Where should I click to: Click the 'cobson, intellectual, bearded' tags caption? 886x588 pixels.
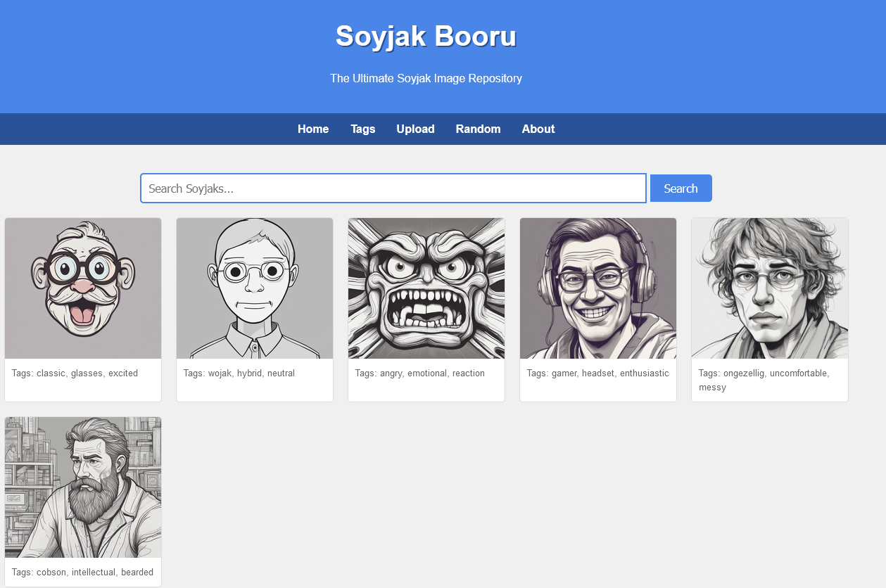click(83, 573)
